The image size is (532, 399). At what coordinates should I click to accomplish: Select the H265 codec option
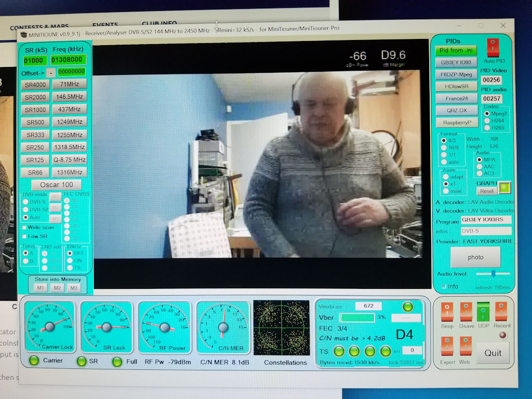(487, 128)
